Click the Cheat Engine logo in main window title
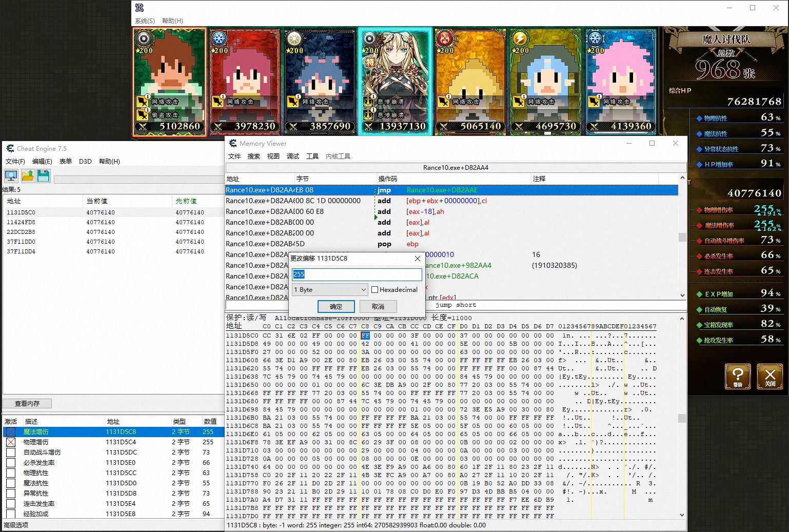Image resolution: width=789 pixels, height=532 pixels. point(10,148)
